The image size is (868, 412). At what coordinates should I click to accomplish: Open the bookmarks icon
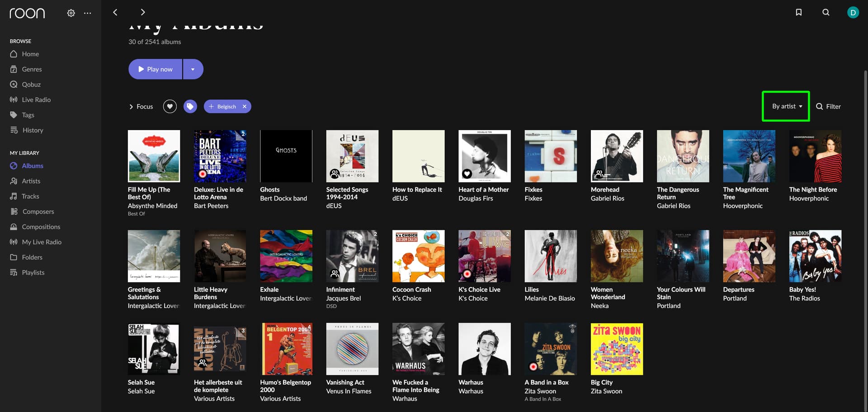(x=799, y=13)
